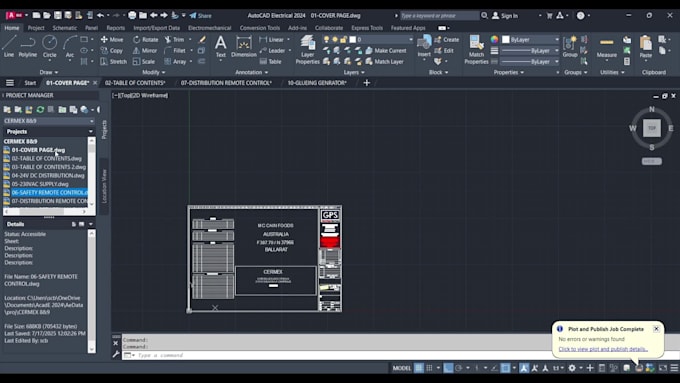The height and width of the screenshot is (383, 680).
Task: Click the customization gear in status bar
Action: point(572,368)
